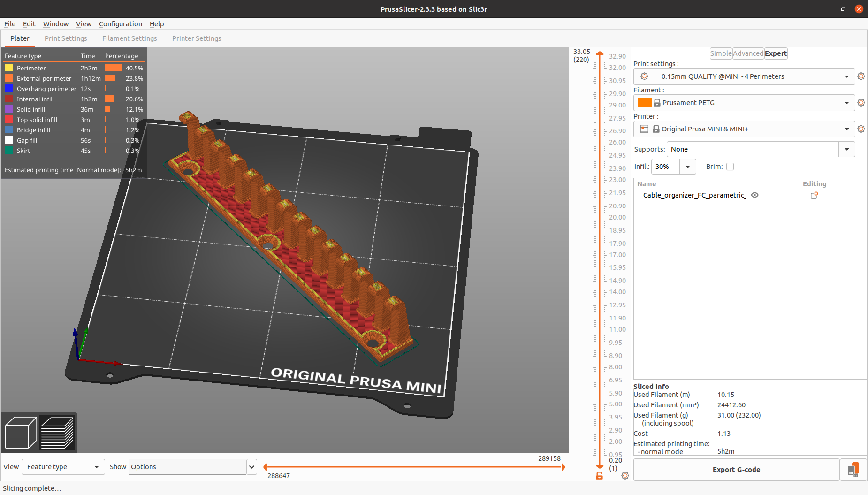Click the Used Filament (m) value 10.15
Image resolution: width=868 pixels, height=495 pixels.
click(x=726, y=395)
